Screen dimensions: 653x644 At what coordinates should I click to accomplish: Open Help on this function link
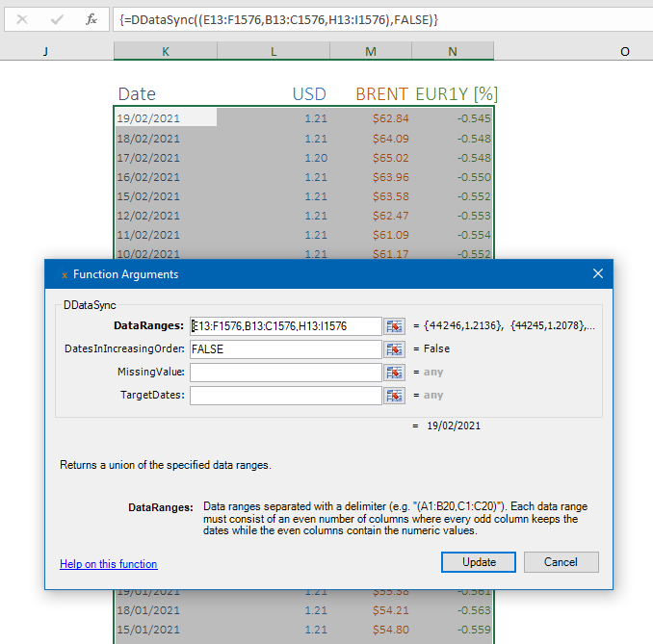pos(109,564)
